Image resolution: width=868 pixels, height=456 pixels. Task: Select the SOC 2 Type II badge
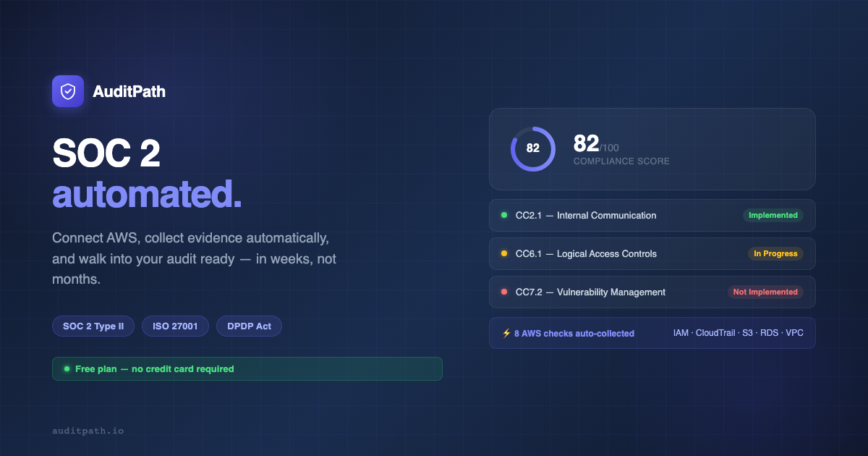tap(93, 326)
